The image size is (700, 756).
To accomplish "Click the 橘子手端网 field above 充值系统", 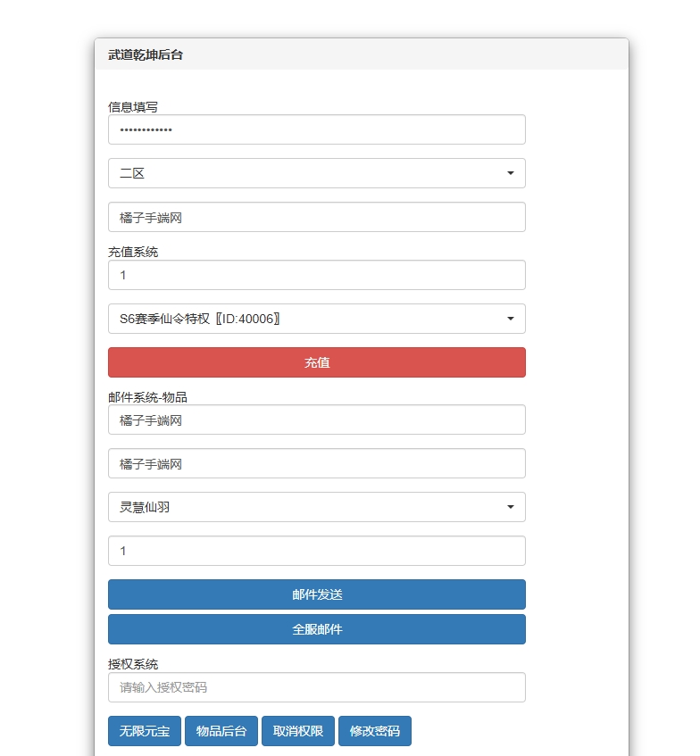I will [316, 217].
